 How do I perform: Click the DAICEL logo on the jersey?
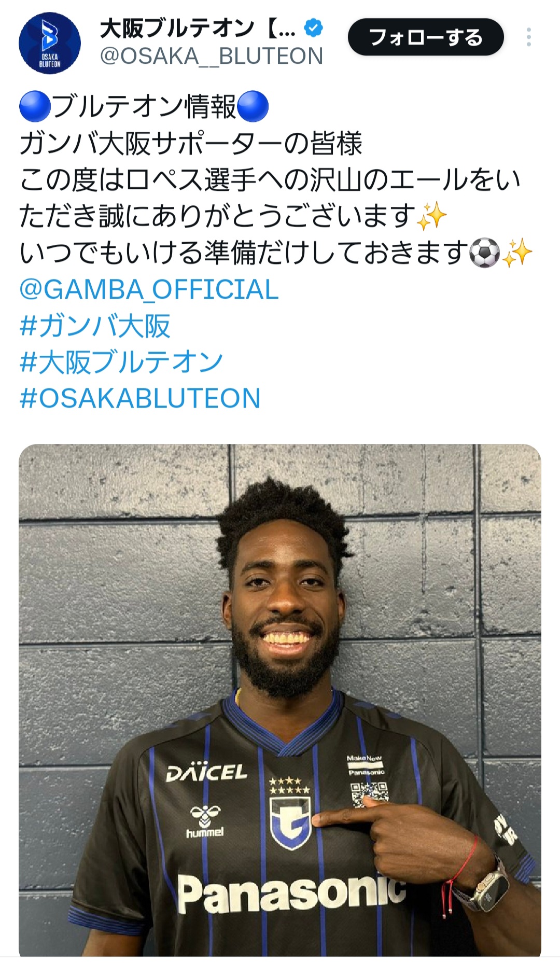tap(206, 773)
